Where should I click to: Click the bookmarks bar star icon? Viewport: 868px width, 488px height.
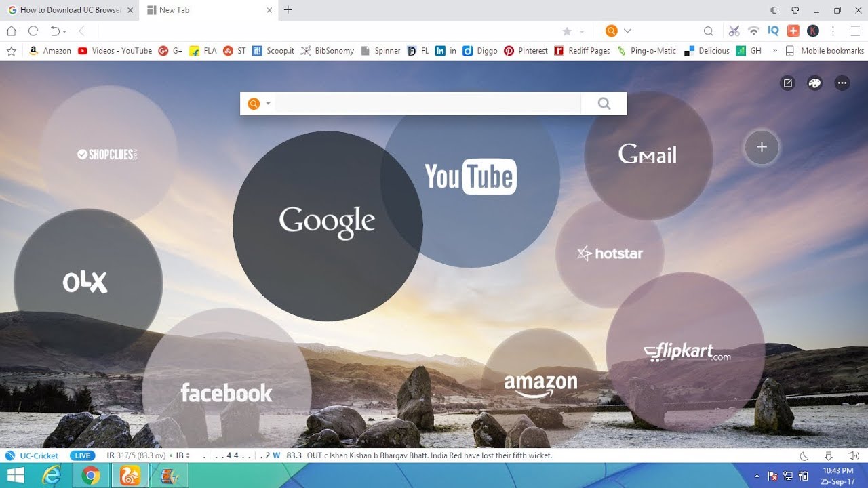click(11, 51)
